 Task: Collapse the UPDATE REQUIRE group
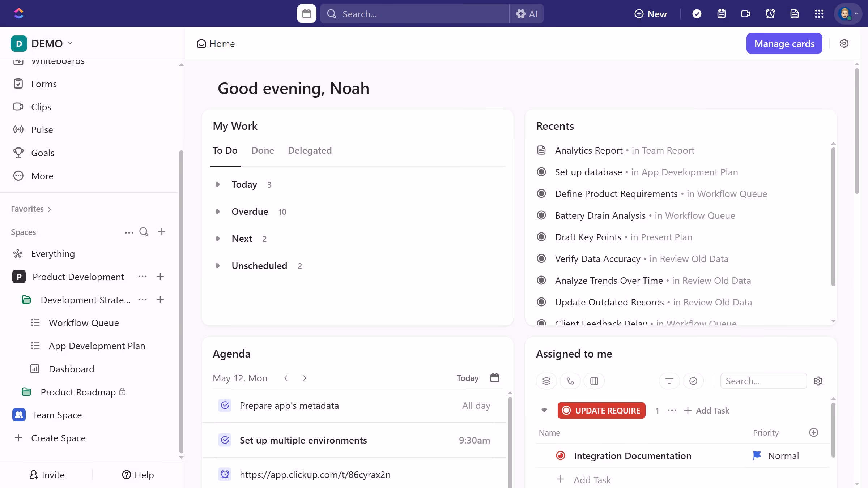pos(544,410)
